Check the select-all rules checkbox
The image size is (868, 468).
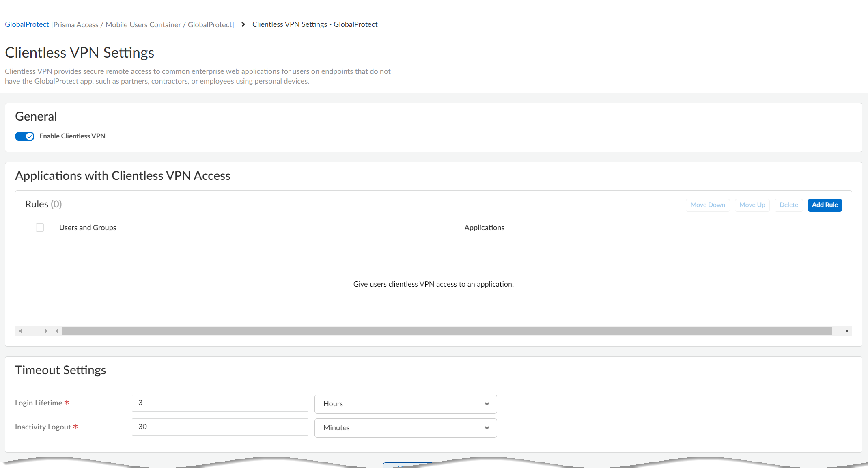pyautogui.click(x=40, y=228)
